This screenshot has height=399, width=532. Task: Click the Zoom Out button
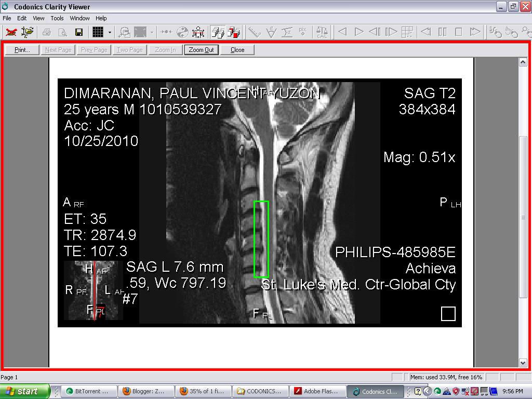coord(201,49)
